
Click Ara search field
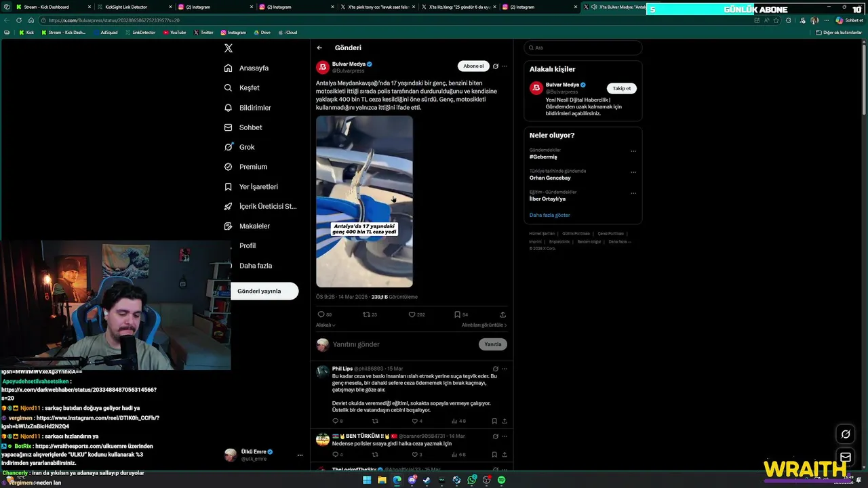click(x=583, y=48)
